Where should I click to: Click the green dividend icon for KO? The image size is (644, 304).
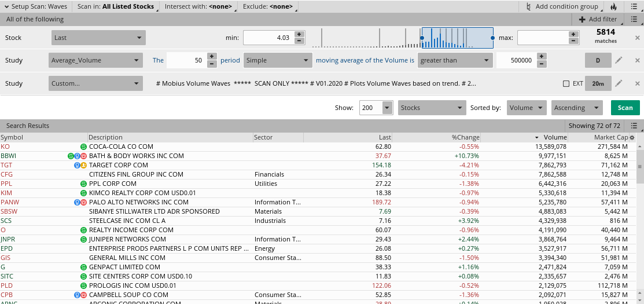click(x=83, y=146)
